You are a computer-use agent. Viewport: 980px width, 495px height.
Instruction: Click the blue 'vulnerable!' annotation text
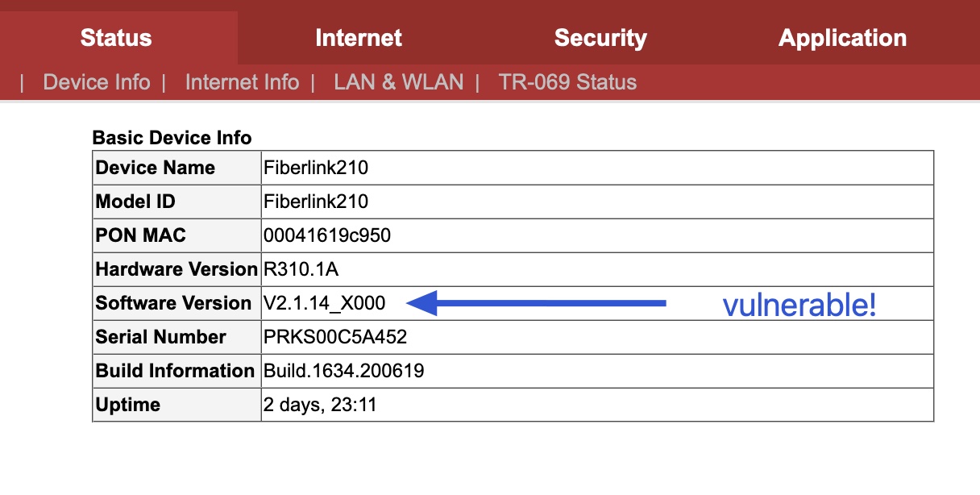point(799,306)
